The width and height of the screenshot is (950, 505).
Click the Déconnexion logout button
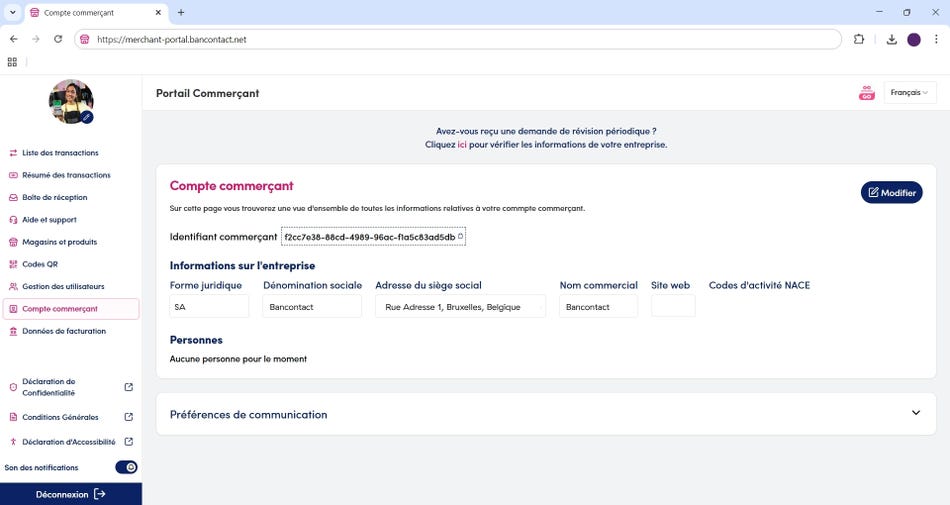click(70, 494)
